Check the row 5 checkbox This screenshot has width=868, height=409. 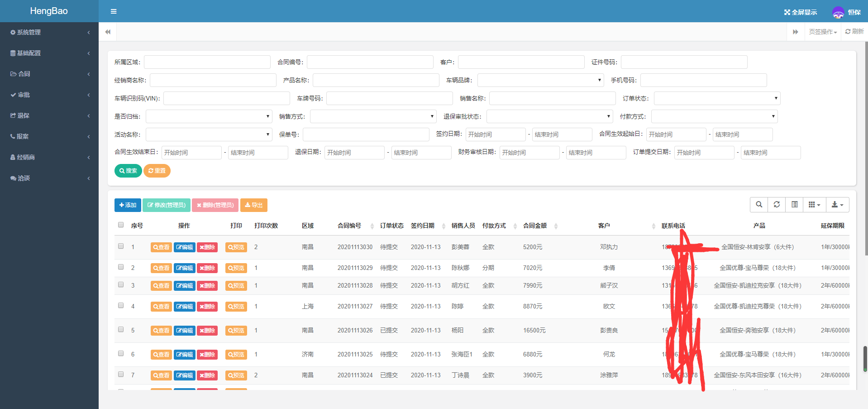tap(121, 329)
